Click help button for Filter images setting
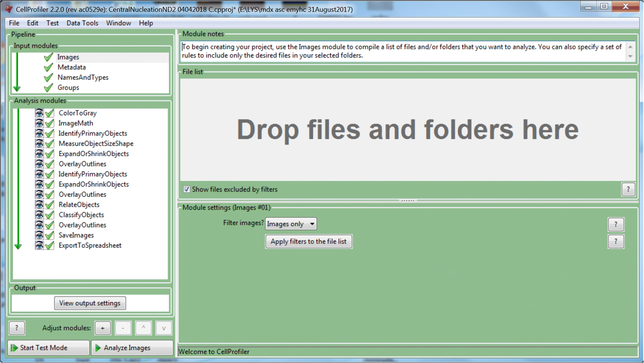This screenshot has height=363, width=644. (x=616, y=224)
